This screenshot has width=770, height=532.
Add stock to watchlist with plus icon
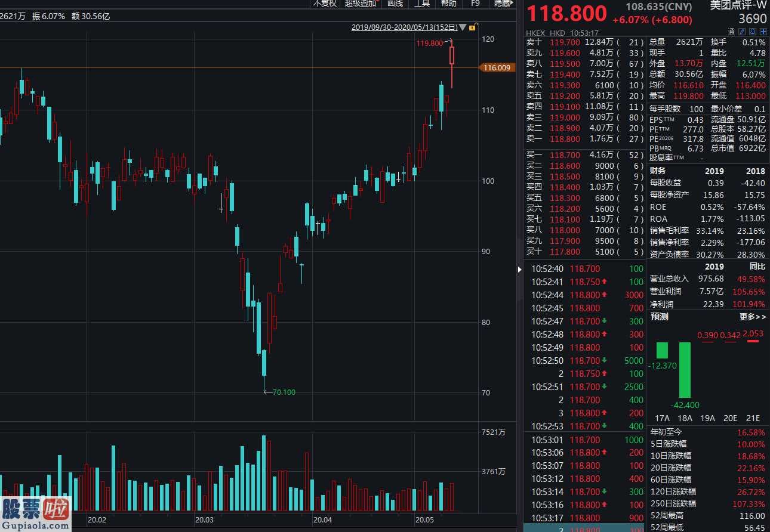point(763,32)
